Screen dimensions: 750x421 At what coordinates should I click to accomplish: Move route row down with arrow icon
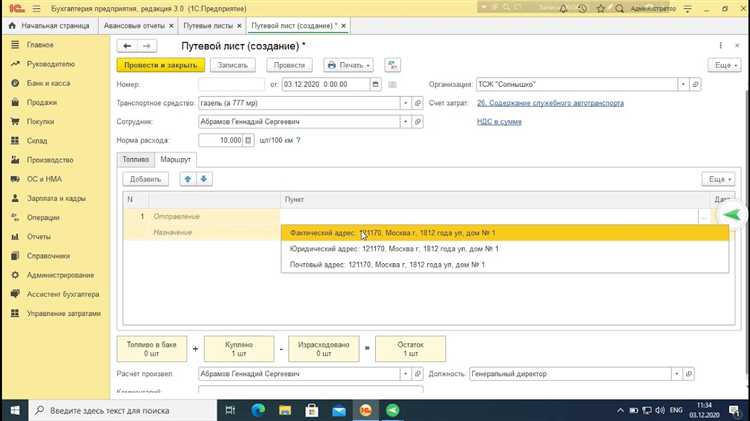click(x=204, y=179)
